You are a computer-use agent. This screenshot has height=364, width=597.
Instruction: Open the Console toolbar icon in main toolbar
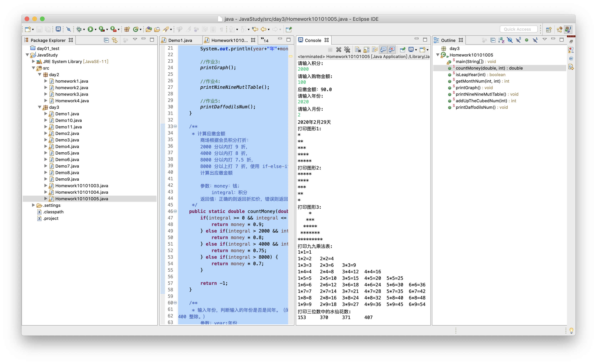point(58,29)
